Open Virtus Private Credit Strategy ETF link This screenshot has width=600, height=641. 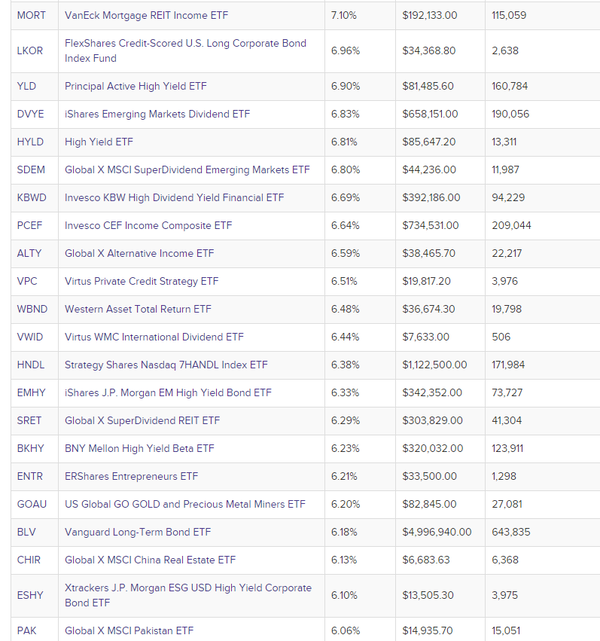141,281
